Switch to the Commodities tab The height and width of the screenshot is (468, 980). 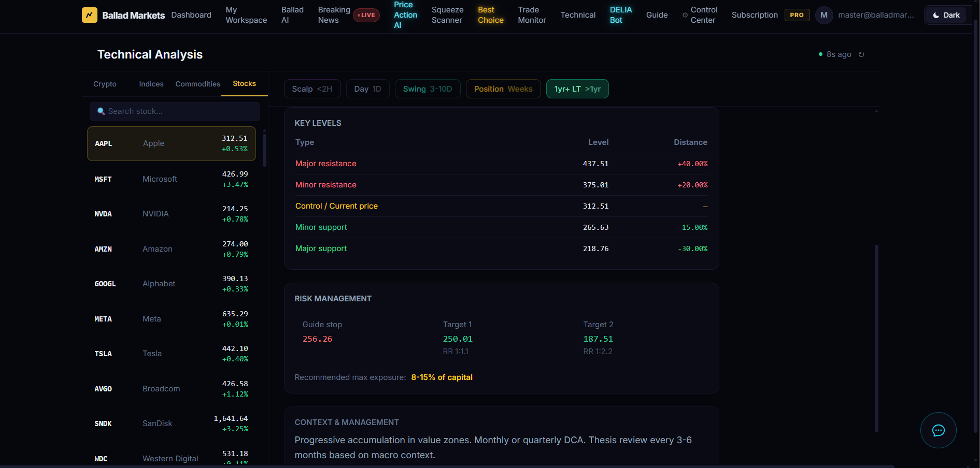[197, 84]
